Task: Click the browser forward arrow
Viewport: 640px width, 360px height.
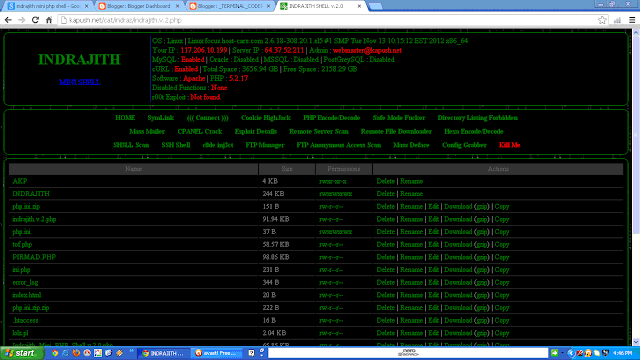Action: point(22,20)
